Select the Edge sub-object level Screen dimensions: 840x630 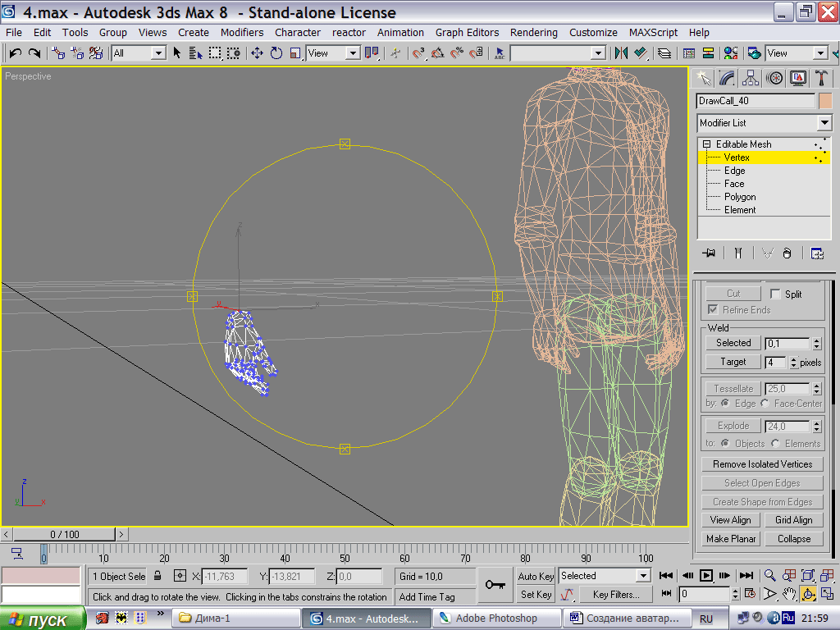[x=734, y=171]
